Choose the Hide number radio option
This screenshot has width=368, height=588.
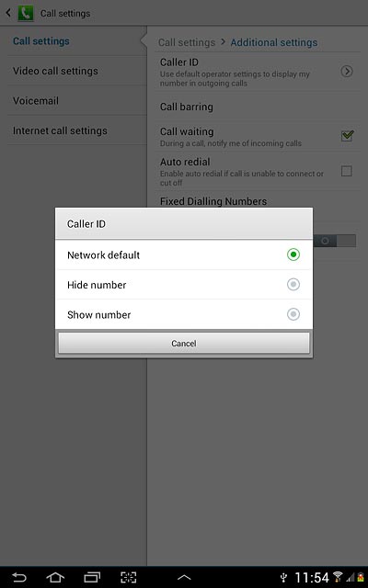293,284
